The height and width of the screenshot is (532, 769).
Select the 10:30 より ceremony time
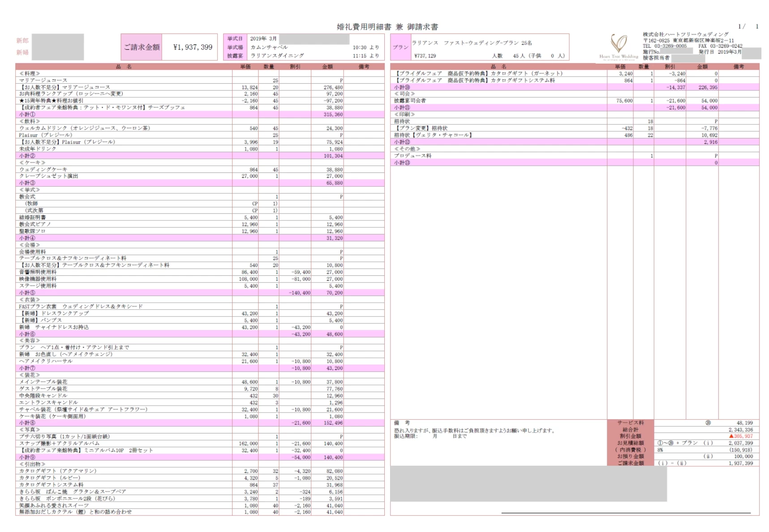click(x=365, y=47)
